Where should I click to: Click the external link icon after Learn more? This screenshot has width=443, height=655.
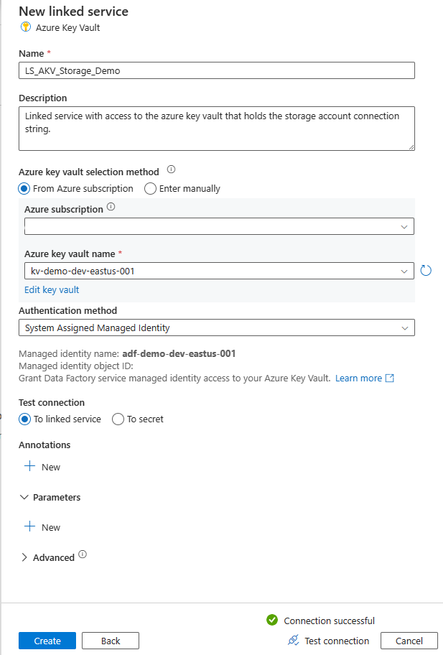[x=390, y=378]
